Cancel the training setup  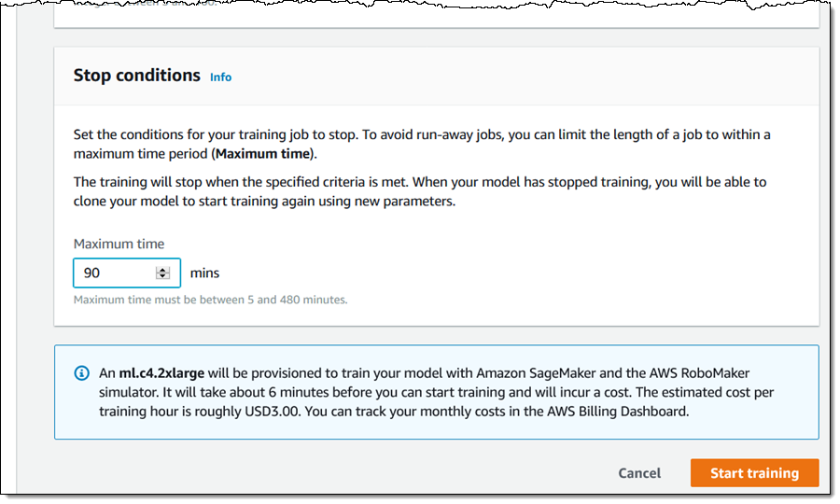(639, 473)
